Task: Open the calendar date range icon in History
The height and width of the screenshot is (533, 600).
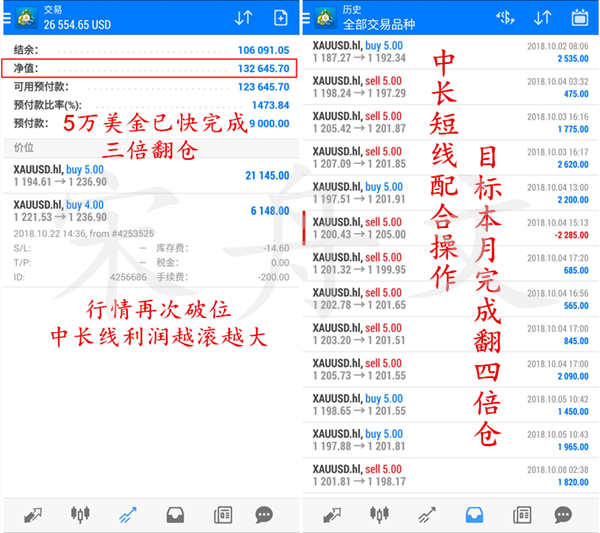Action: [579, 18]
